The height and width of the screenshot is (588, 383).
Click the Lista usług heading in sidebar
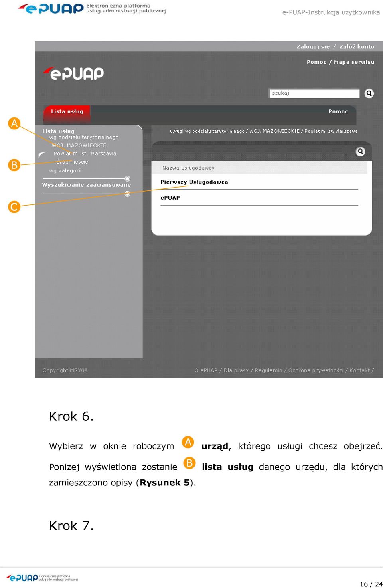[58, 131]
